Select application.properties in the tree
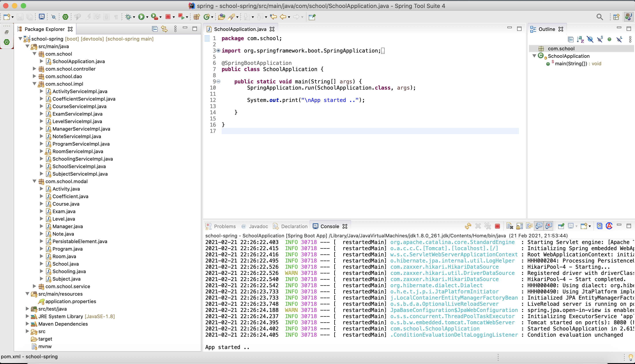635x364 pixels. pyautogui.click(x=71, y=301)
